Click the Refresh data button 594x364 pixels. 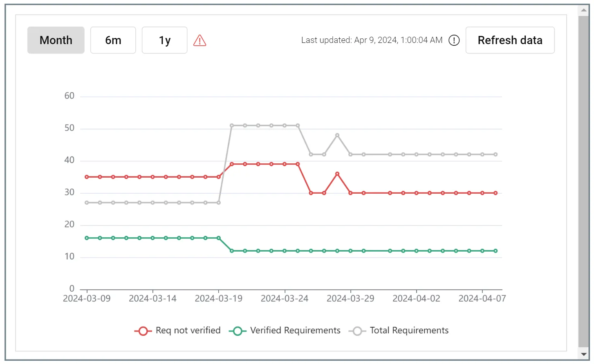(x=510, y=40)
